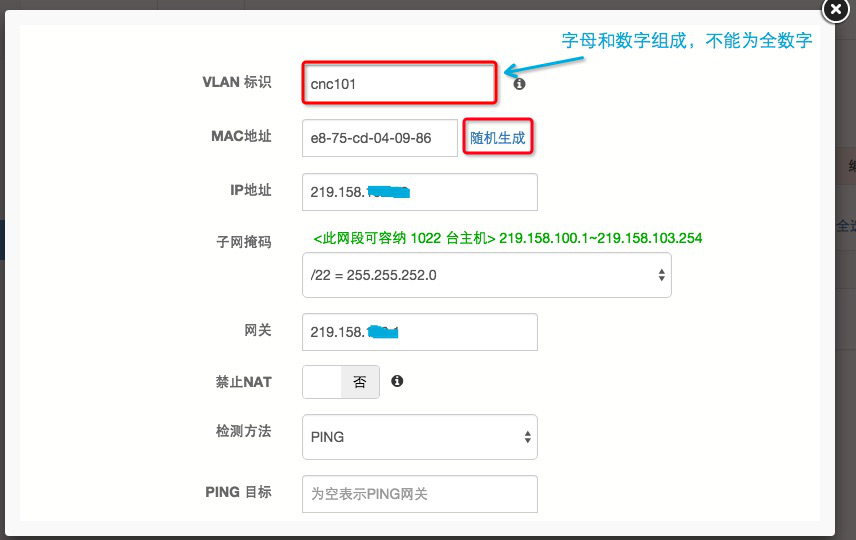Click info icon beside VLAN 标识 field
The width and height of the screenshot is (856, 540).
[x=519, y=85]
